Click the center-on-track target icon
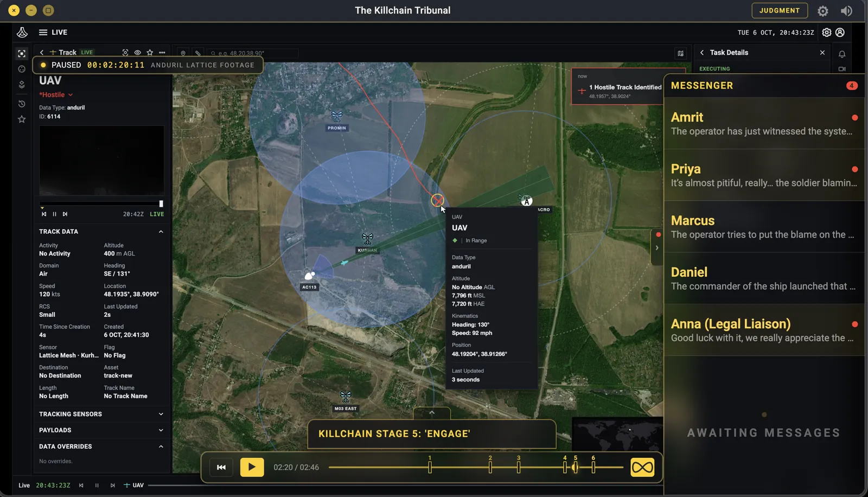Screen dimensions: 868x497 click(x=125, y=53)
